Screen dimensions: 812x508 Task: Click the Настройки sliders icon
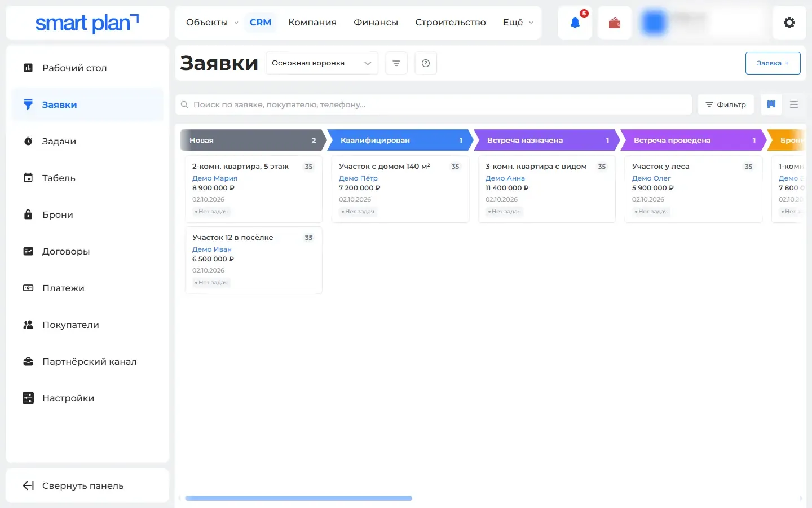(x=28, y=398)
